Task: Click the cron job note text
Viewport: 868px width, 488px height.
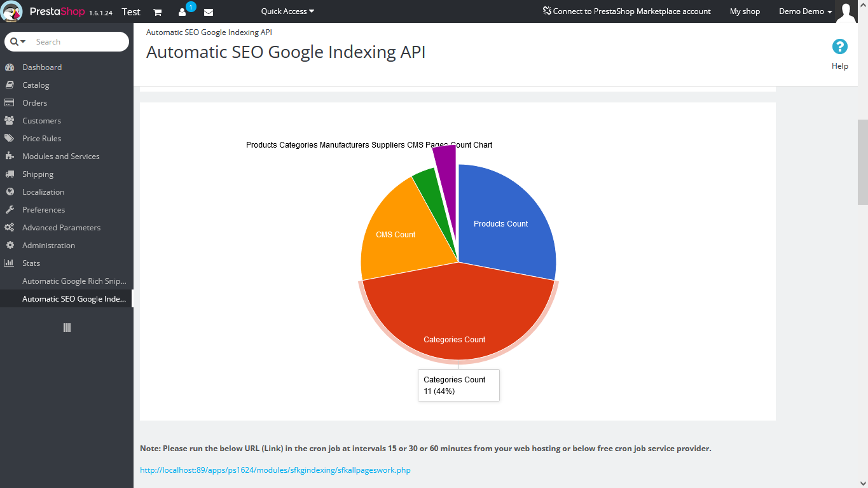Action: pos(425,449)
